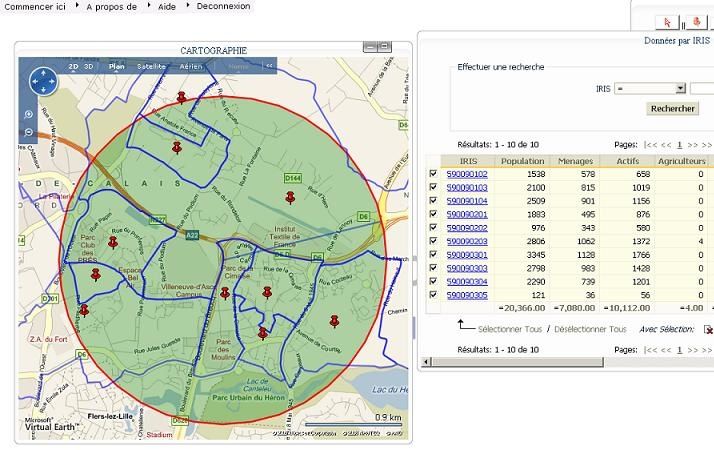Switch map to 3D mode
Viewport: 714px width, 450px height.
click(x=88, y=66)
